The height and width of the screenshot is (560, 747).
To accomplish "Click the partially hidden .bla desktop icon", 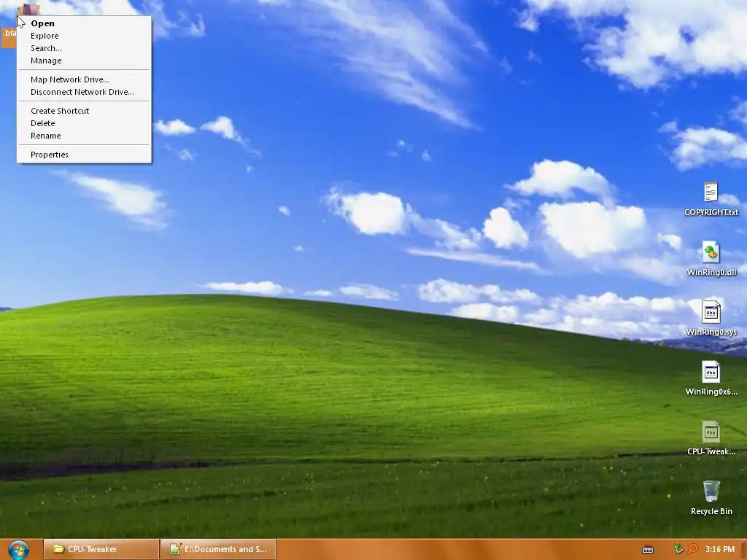I will 9,37.
